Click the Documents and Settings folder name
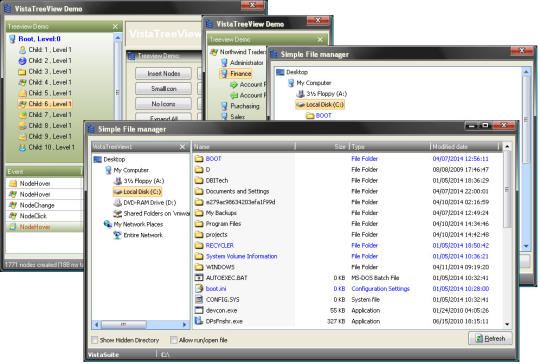540x364 pixels. [x=237, y=191]
